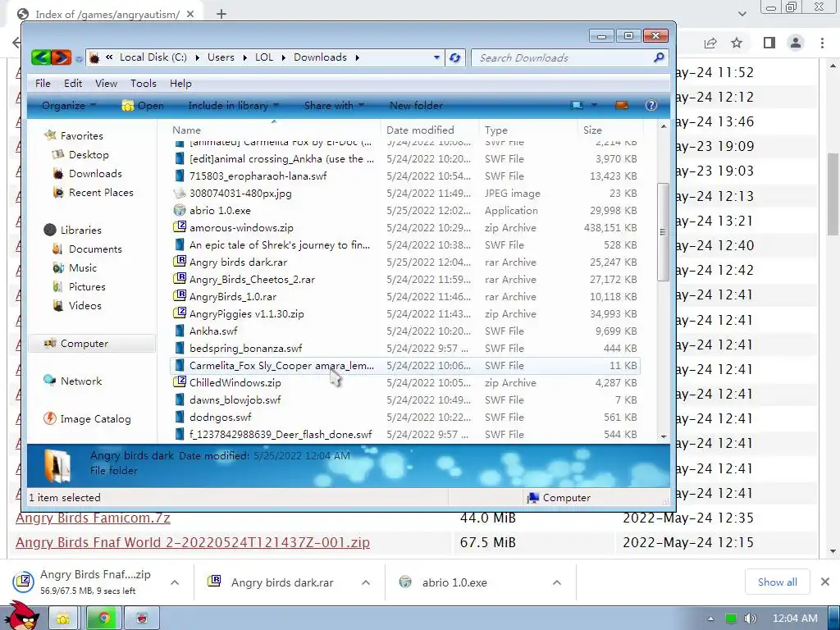The width and height of the screenshot is (840, 630).
Task: Open the Tools menu
Action: point(144,84)
